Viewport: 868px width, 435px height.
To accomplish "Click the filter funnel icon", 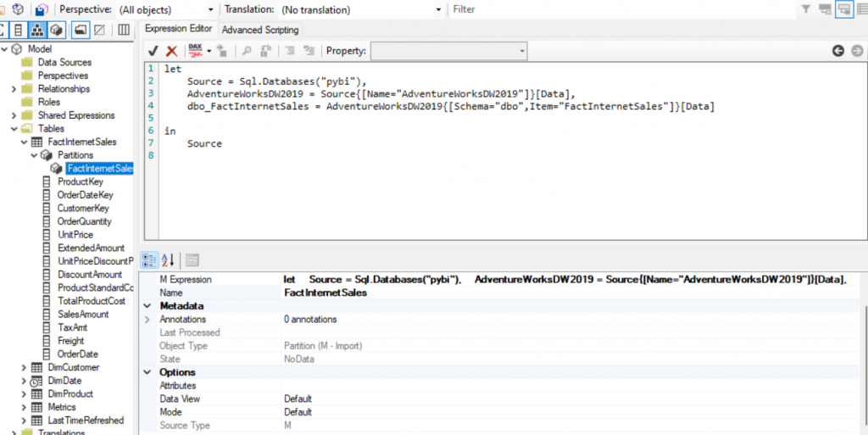I will 805,9.
